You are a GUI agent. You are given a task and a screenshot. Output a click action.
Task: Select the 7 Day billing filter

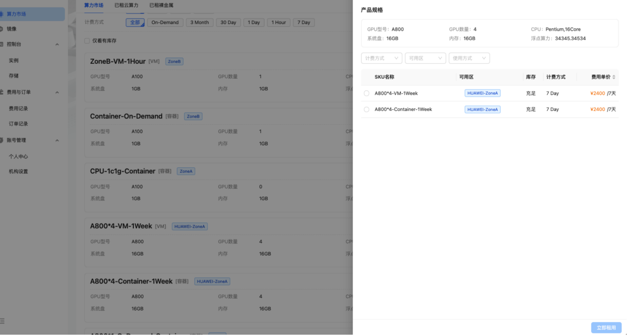coord(304,22)
